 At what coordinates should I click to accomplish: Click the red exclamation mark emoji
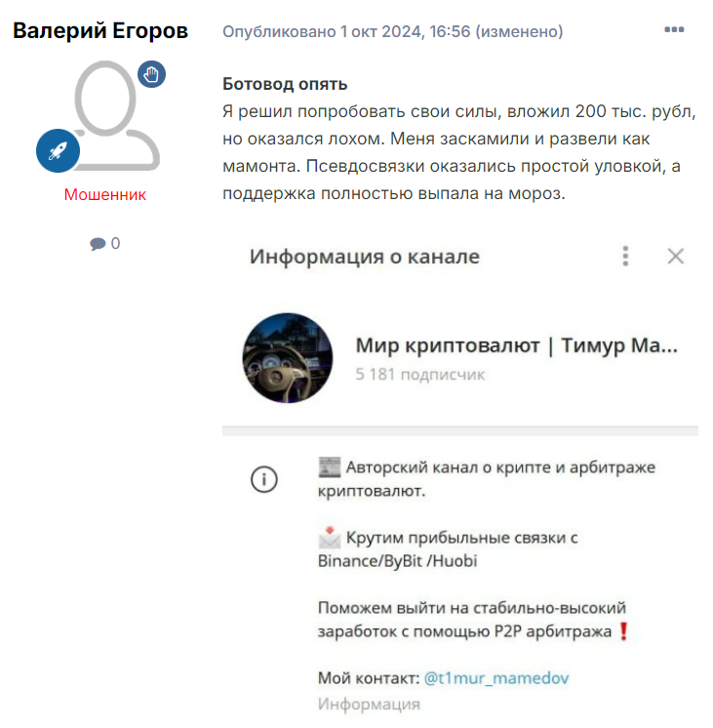(624, 631)
